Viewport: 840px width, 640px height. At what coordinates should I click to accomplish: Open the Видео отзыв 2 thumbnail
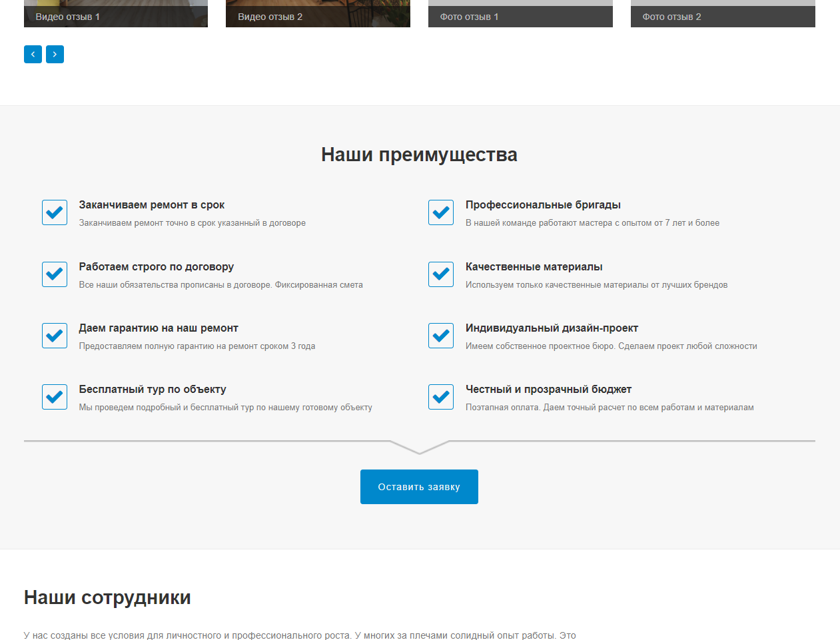pos(318,13)
